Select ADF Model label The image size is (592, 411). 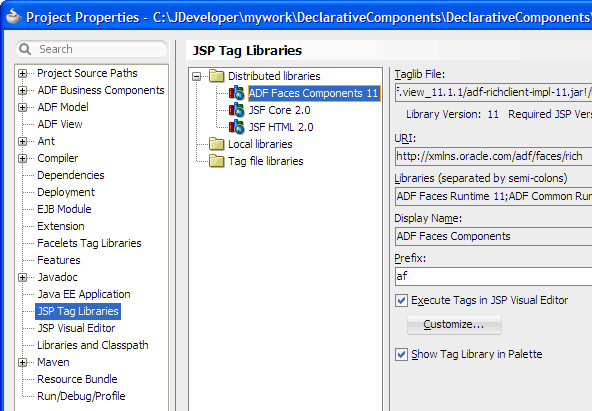tap(63, 107)
